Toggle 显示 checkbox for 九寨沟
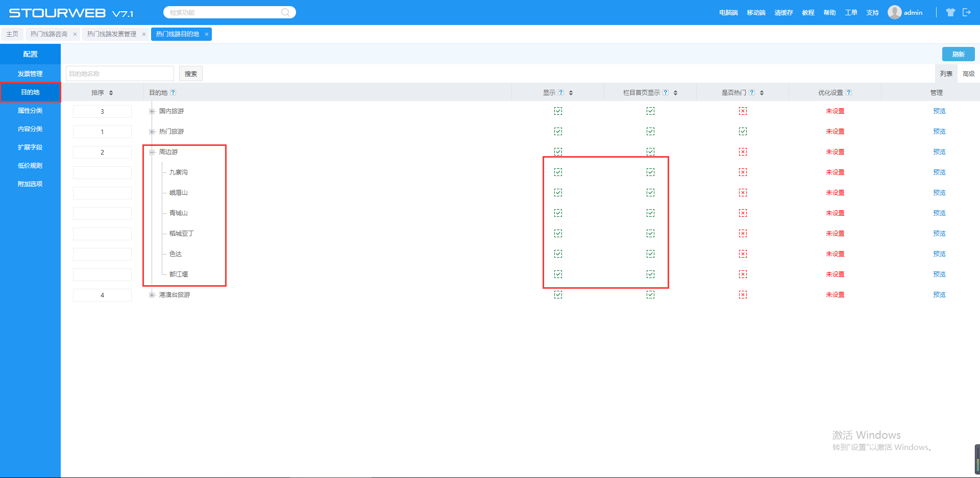 (558, 172)
